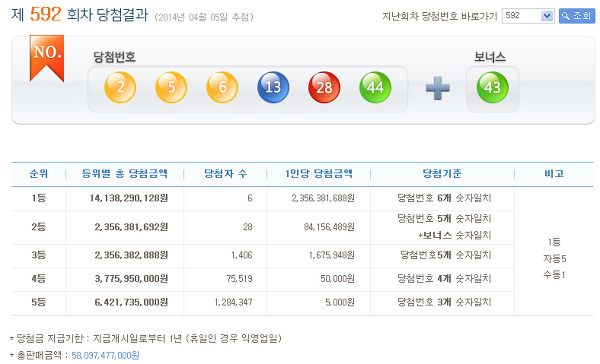The width and height of the screenshot is (600, 364).
Task: Click the 등위별 총 당첨금액 column header
Action: (x=125, y=174)
